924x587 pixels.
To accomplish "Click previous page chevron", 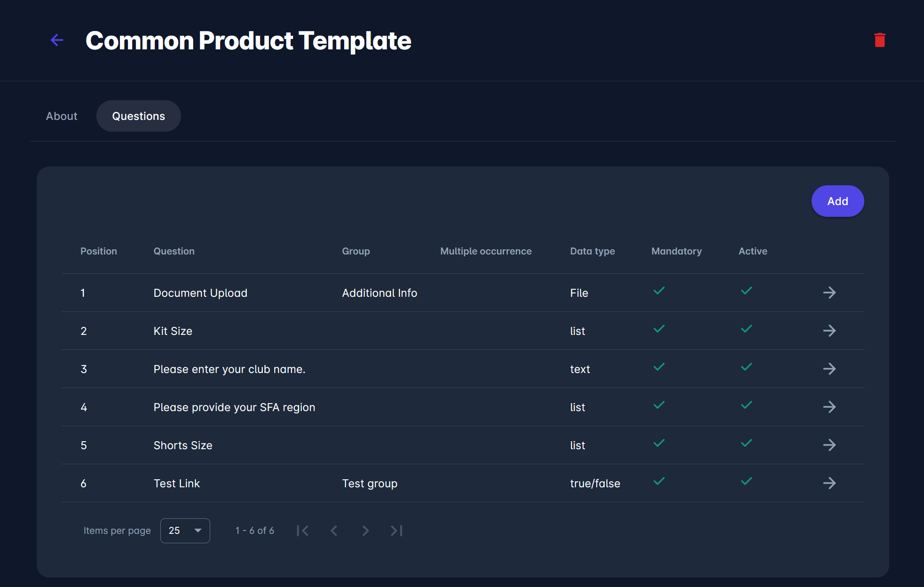I will [334, 531].
